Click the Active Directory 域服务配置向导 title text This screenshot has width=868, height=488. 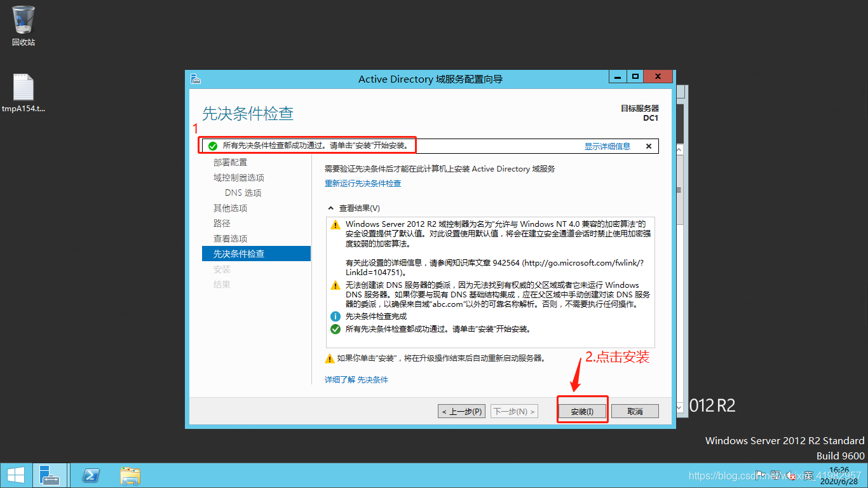(431, 79)
